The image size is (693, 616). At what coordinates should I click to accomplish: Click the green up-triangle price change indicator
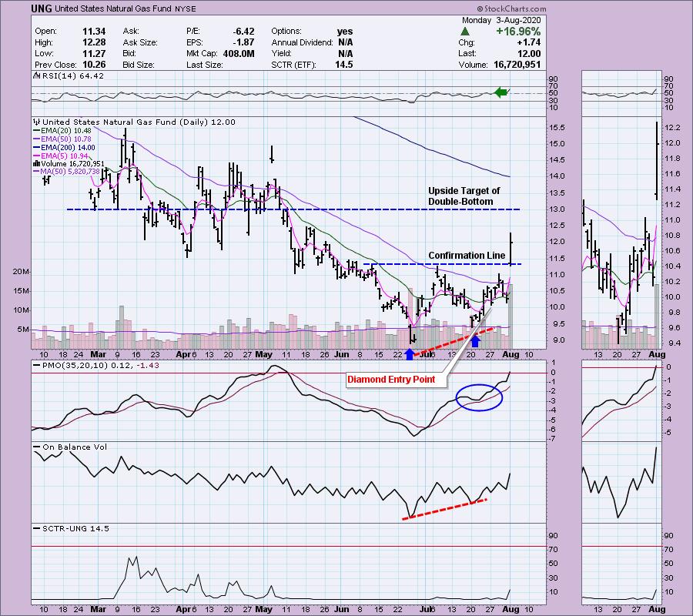pos(464,32)
